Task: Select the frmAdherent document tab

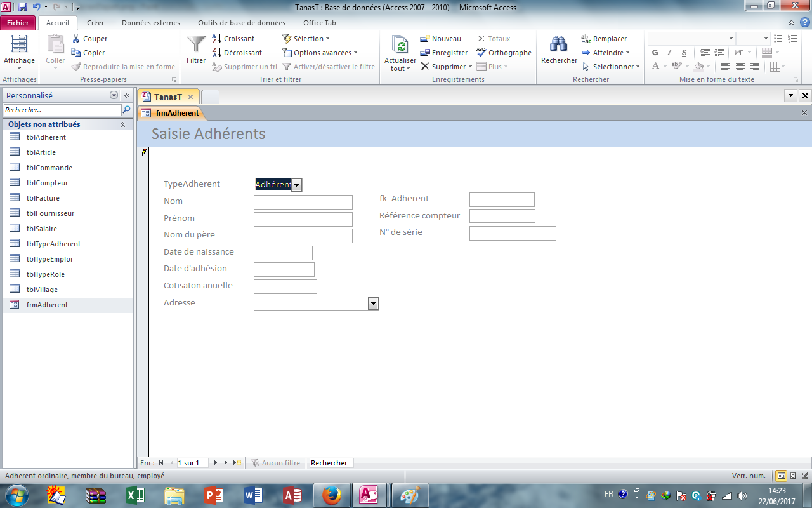Action: (171, 113)
